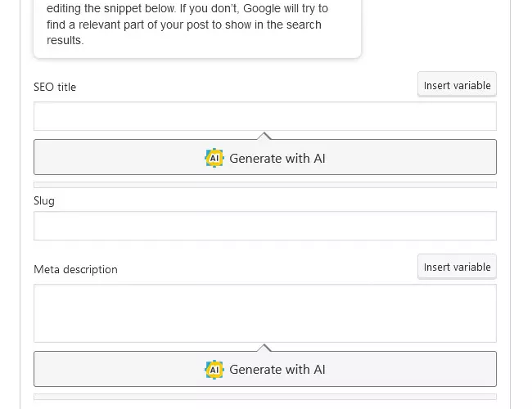Click the SEO title length progress bar

coord(264,185)
